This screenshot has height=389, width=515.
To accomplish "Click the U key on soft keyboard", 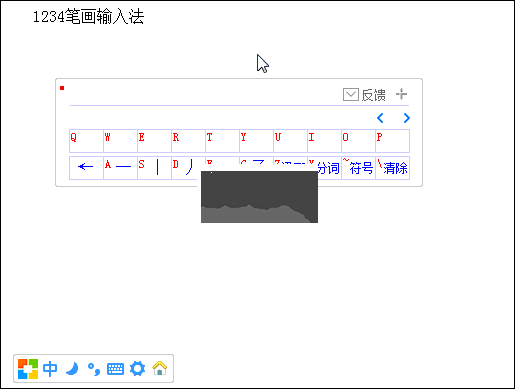I will 291,141.
